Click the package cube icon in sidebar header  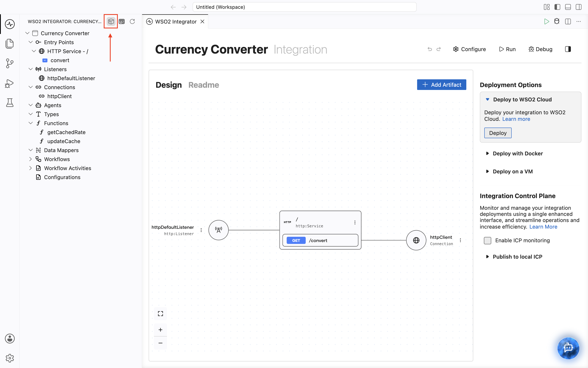[111, 21]
